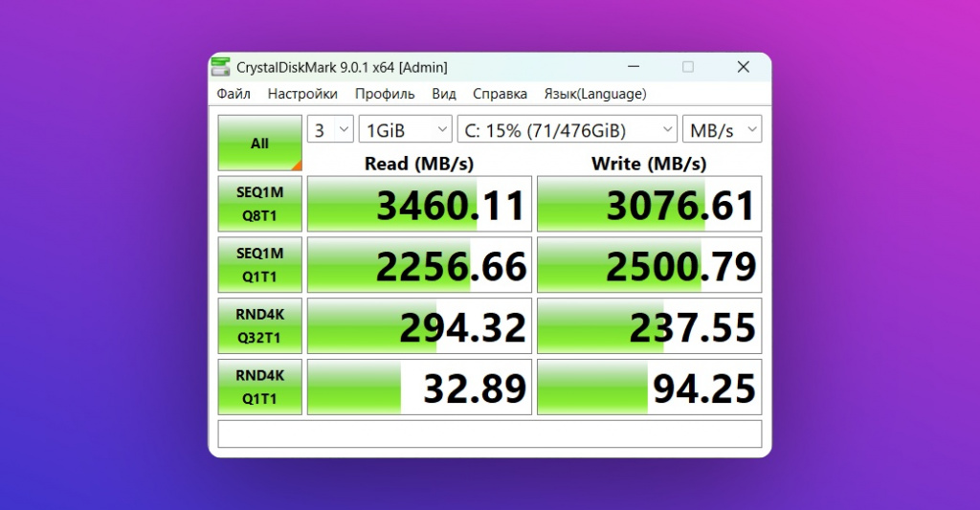
Task: Start the SEQ1M Q1T1 test
Action: tap(259, 264)
